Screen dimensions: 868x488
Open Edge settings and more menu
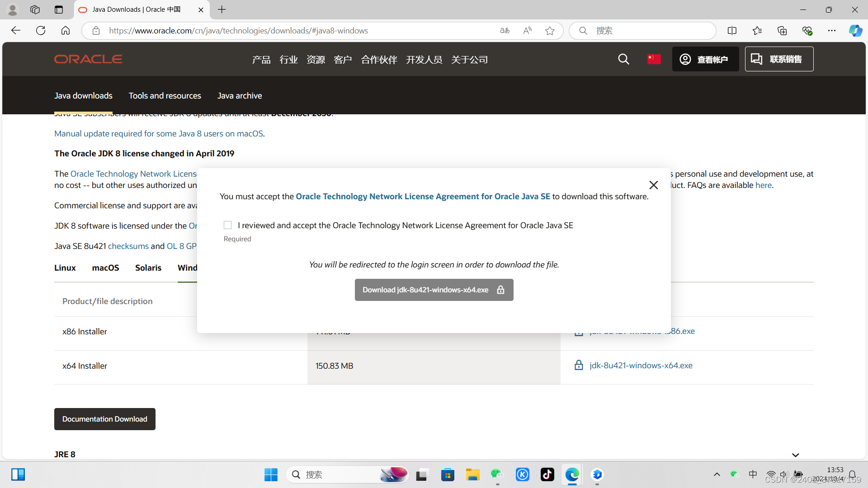(831, 31)
